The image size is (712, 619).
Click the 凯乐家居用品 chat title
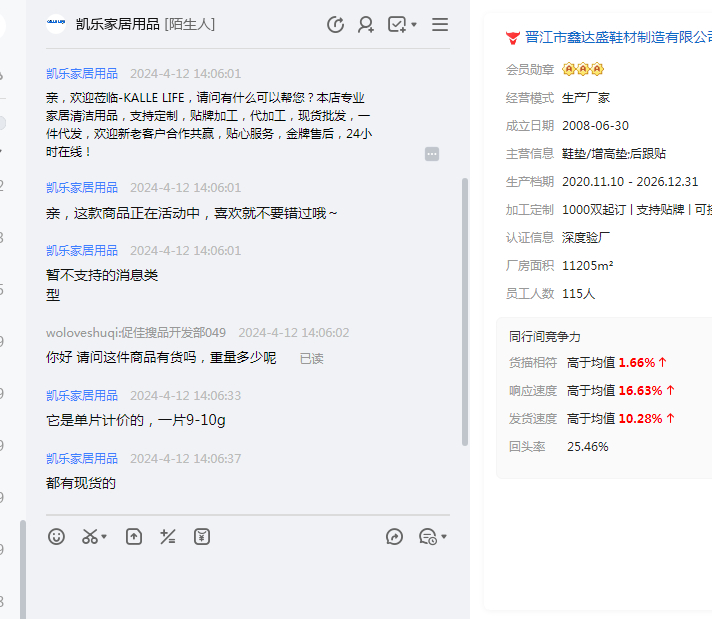[117, 25]
